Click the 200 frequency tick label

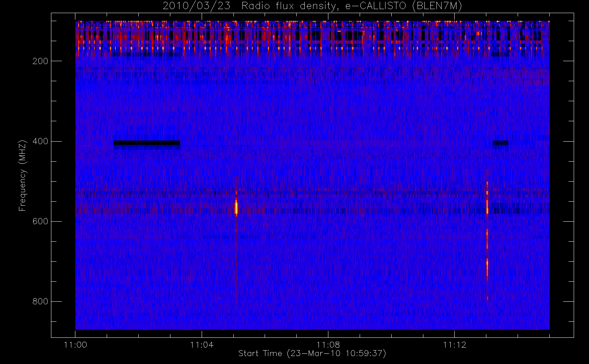pyautogui.click(x=40, y=61)
